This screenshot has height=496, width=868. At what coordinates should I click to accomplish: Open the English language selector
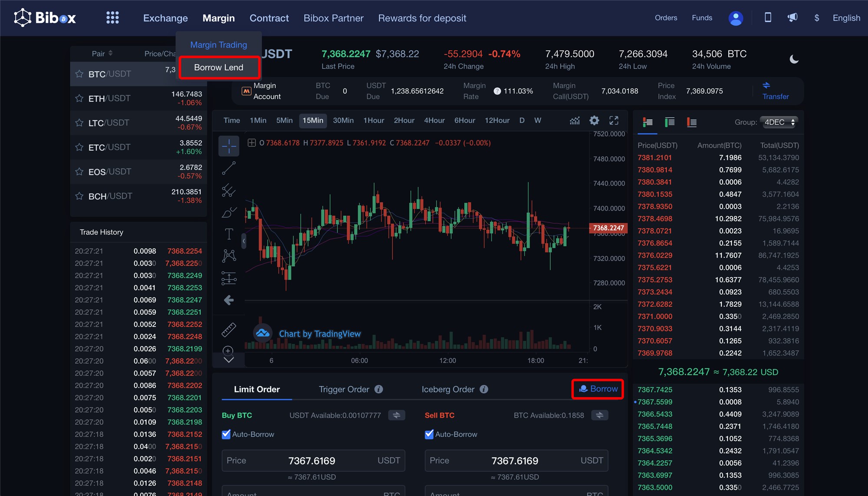coord(846,18)
